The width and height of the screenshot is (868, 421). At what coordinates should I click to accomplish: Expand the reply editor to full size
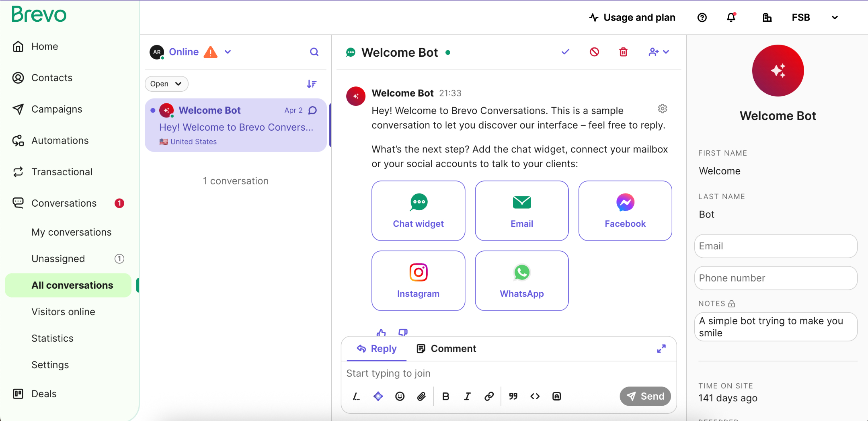coord(661,349)
